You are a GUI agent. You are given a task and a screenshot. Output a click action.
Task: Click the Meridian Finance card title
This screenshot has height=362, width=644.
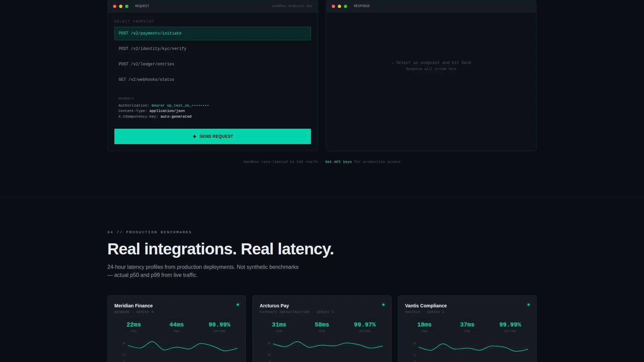(133, 306)
